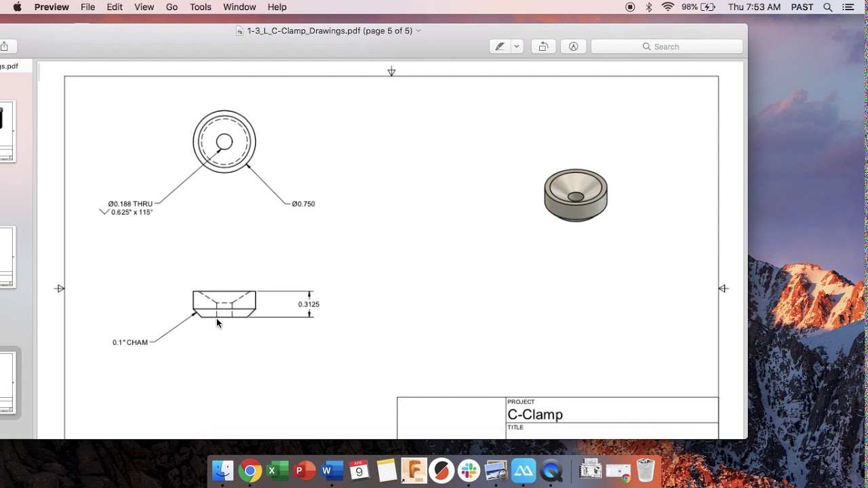This screenshot has height=488, width=868.
Task: Open PowerPoint from the Dock
Action: (304, 470)
